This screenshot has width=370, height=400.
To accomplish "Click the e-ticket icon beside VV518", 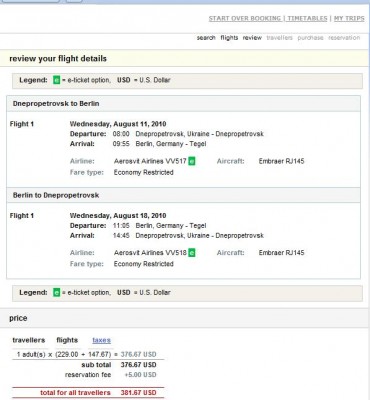I will 192,253.
